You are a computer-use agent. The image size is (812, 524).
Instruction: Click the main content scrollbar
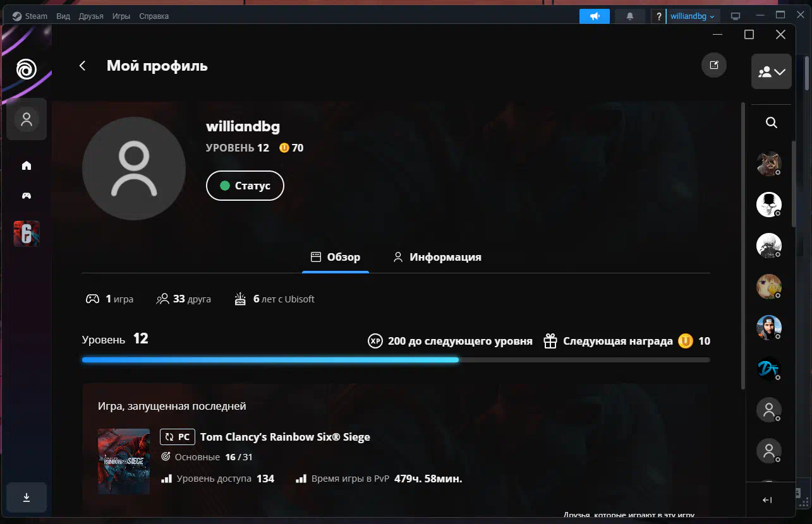tap(743, 246)
